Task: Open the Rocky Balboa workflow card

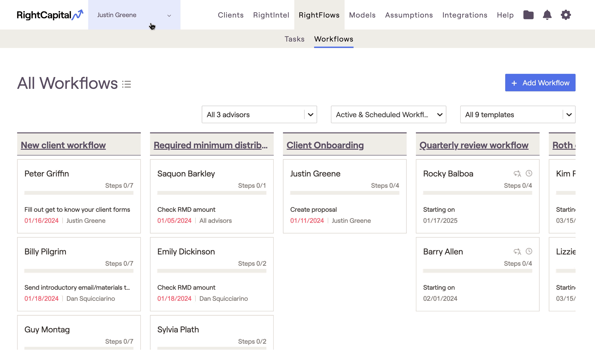Action: 477,196
